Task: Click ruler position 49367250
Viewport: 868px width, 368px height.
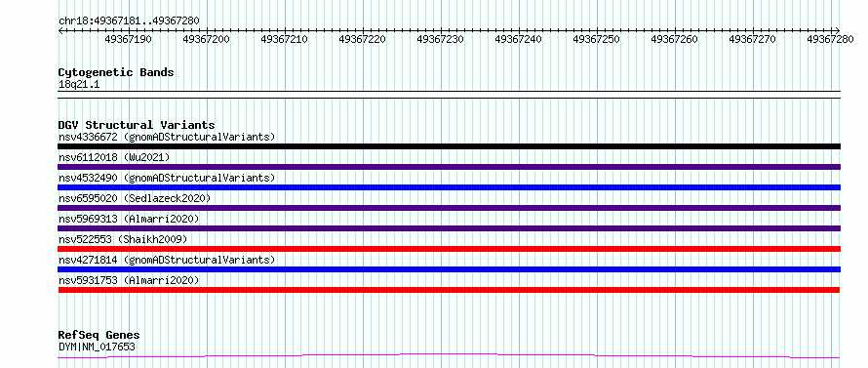Action: pos(596,39)
